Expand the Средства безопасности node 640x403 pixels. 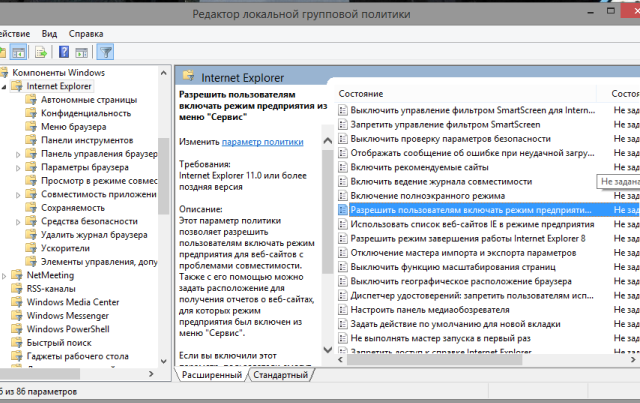[18, 222]
